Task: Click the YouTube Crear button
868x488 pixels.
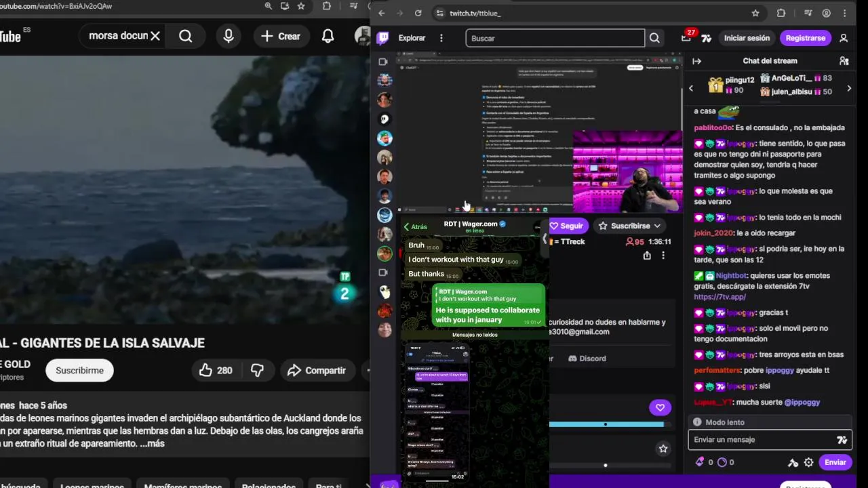Action: tap(281, 36)
